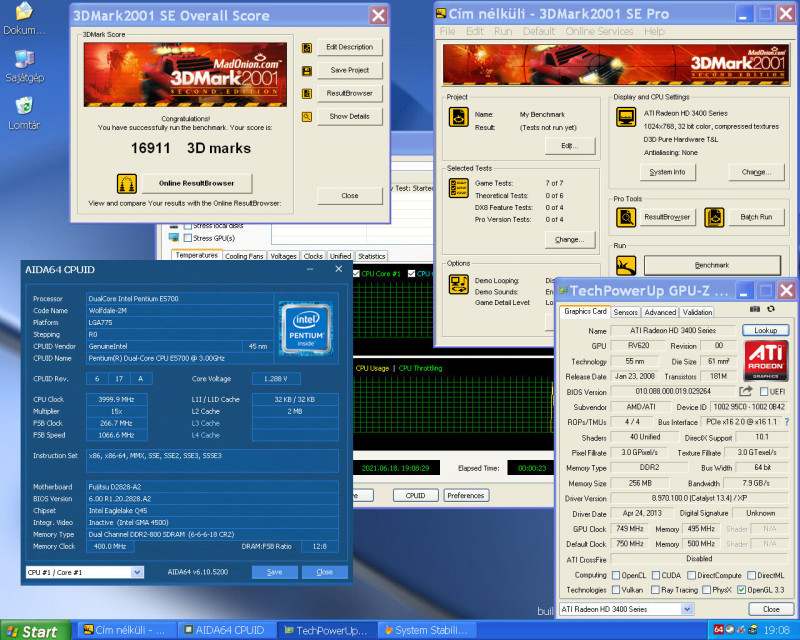Click the red AIDA64 tray icon
Screen dimensions: 800x640
click(x=718, y=630)
